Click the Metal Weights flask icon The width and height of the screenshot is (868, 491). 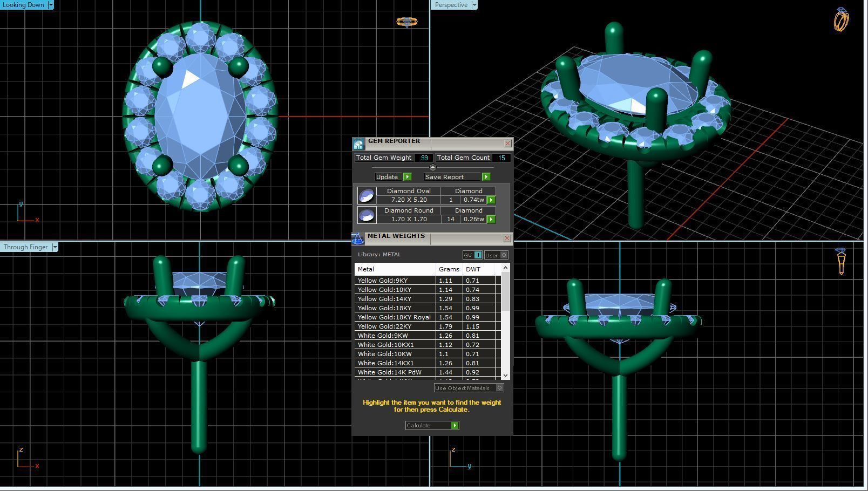pos(358,238)
